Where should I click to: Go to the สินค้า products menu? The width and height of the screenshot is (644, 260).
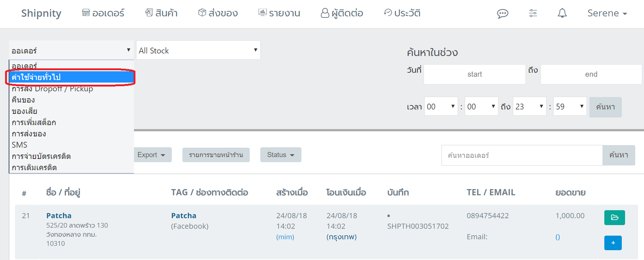161,13
